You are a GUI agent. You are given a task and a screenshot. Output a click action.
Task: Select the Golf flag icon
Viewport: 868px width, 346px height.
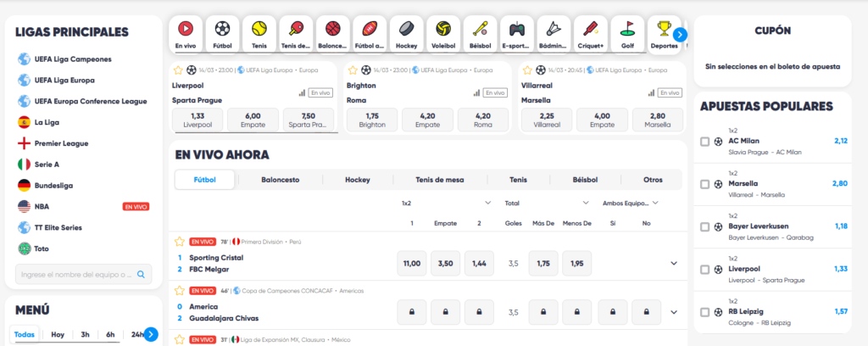[x=627, y=28]
